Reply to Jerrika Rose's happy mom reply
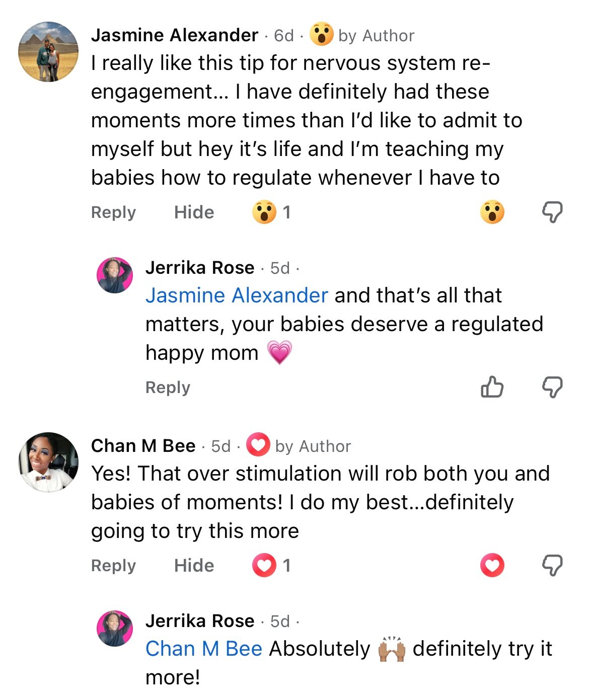Image resolution: width=589 pixels, height=700 pixels. (x=168, y=387)
